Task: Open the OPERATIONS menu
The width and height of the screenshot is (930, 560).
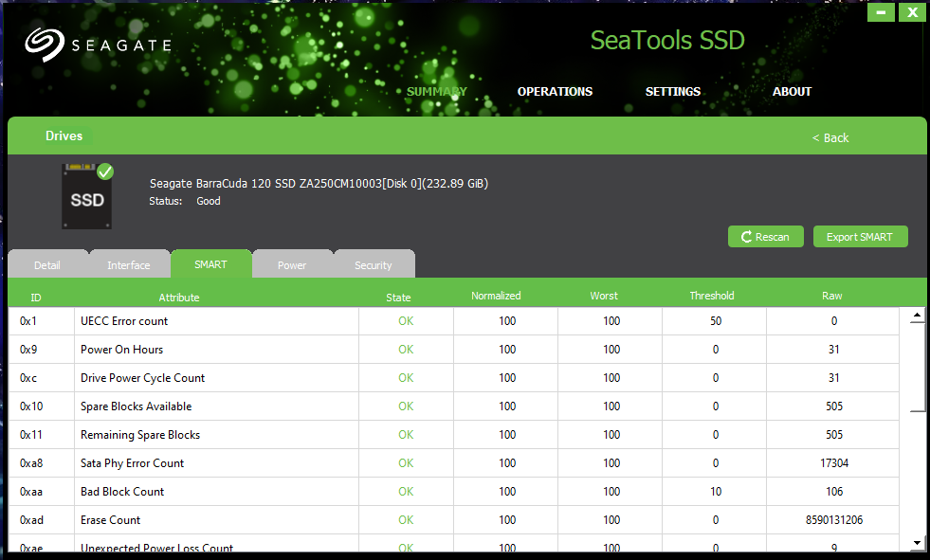Action: click(x=555, y=91)
